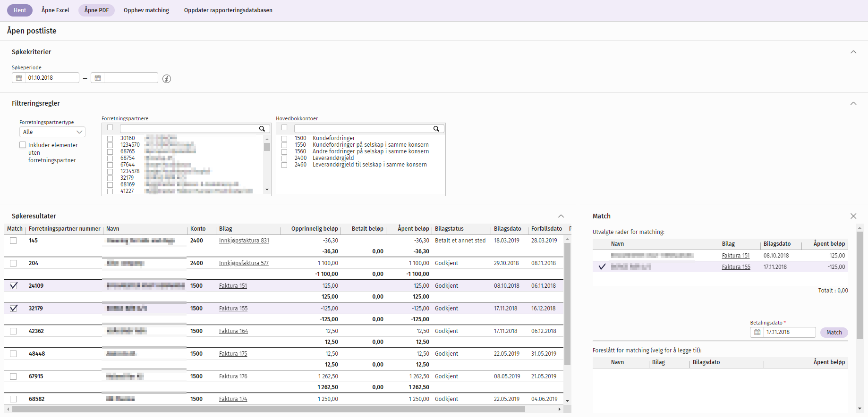Image resolution: width=868 pixels, height=417 pixels.
Task: Sort by Forfallsdato column header
Action: 546,229
